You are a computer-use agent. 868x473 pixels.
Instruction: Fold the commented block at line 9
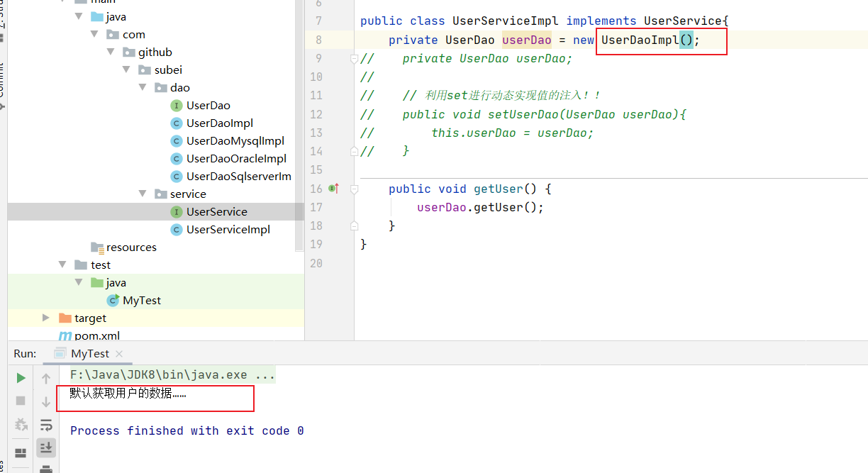click(x=354, y=59)
